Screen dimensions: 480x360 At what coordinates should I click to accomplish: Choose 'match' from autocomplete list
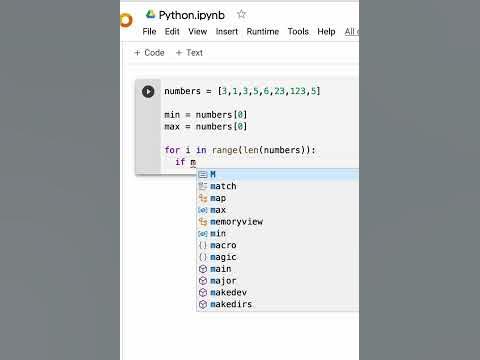point(278,186)
